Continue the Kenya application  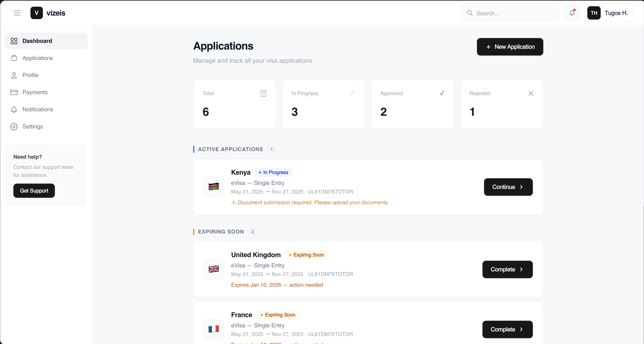point(508,187)
